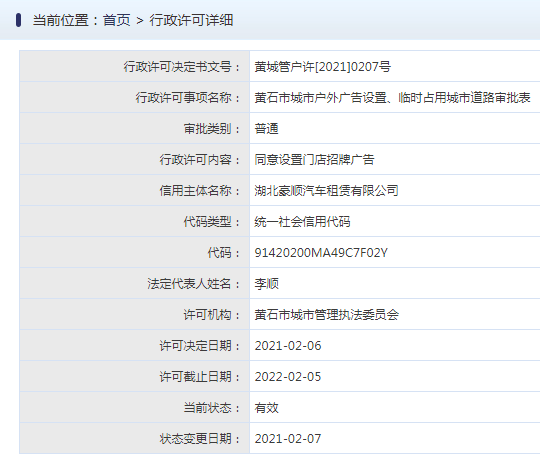Click the 行政许可详细 breadcrumb text
Screen dimensions: 540x455
pos(191,20)
